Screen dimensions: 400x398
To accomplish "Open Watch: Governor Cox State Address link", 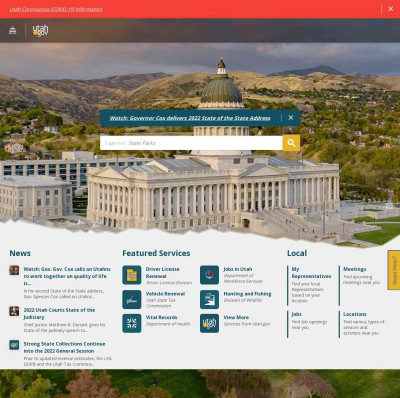I will click(190, 118).
